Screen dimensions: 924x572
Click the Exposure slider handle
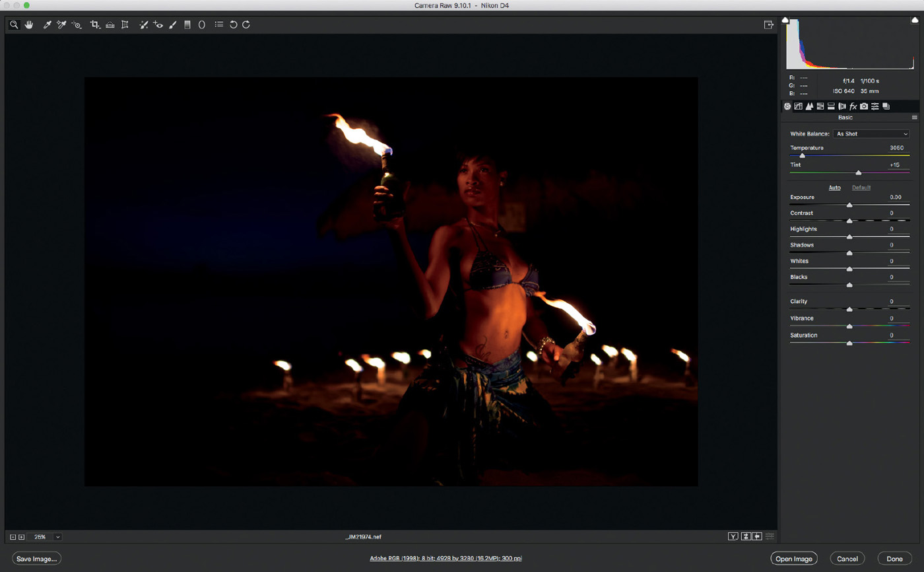tap(849, 205)
